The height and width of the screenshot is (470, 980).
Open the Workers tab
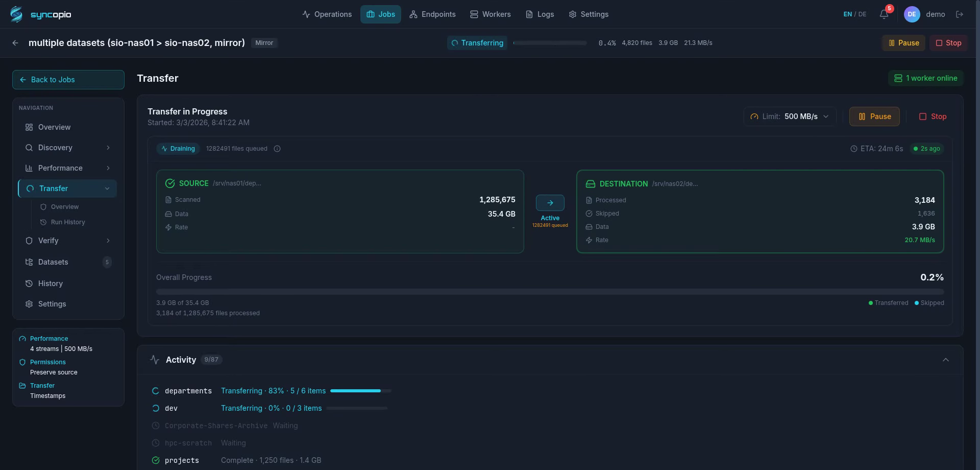(x=491, y=14)
